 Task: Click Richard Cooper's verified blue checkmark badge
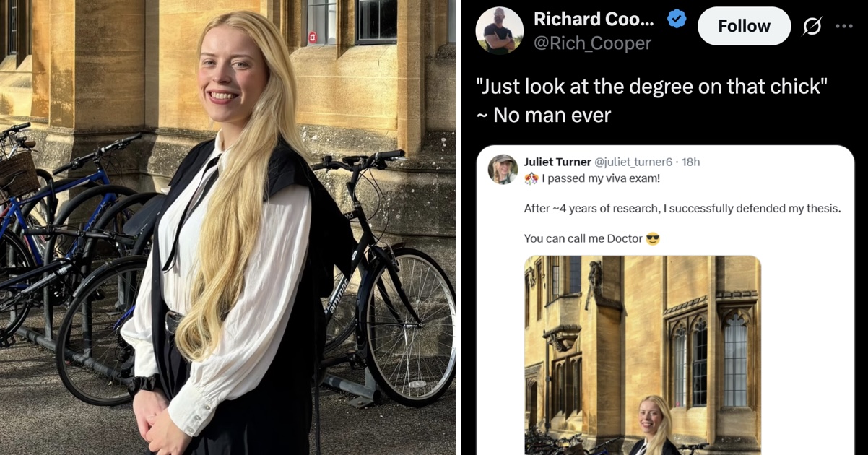click(674, 19)
